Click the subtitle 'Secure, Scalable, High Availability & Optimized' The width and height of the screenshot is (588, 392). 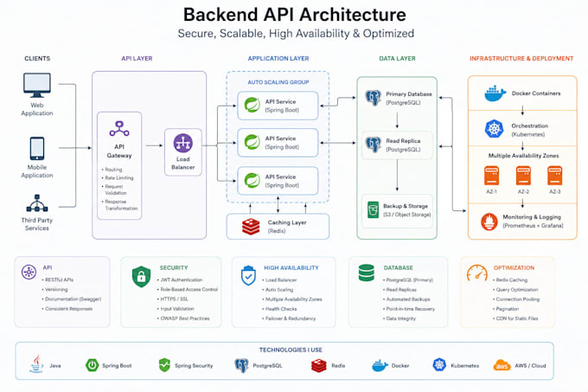pyautogui.click(x=296, y=34)
